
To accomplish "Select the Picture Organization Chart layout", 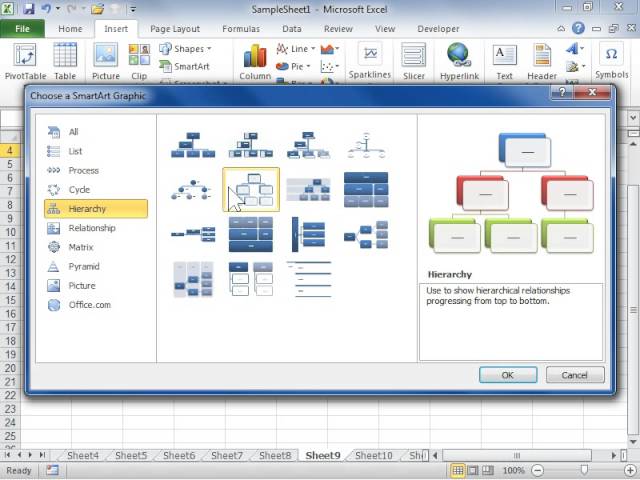I will (x=251, y=145).
